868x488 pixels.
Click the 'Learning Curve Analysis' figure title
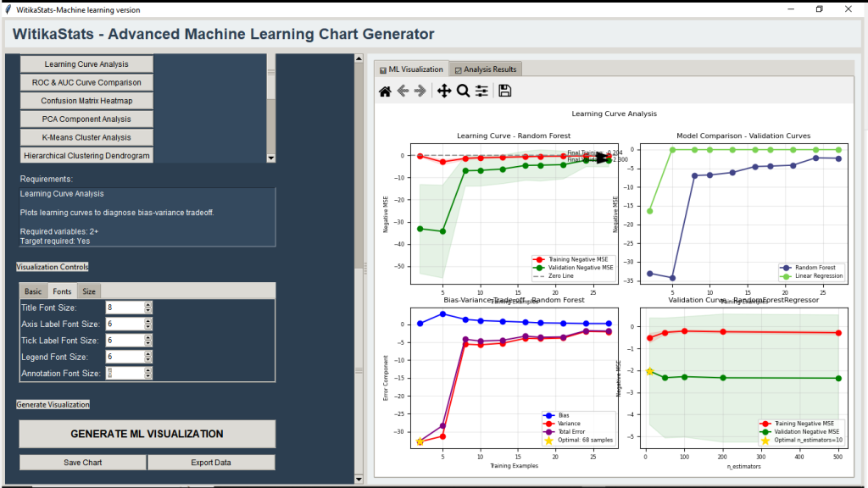click(614, 114)
